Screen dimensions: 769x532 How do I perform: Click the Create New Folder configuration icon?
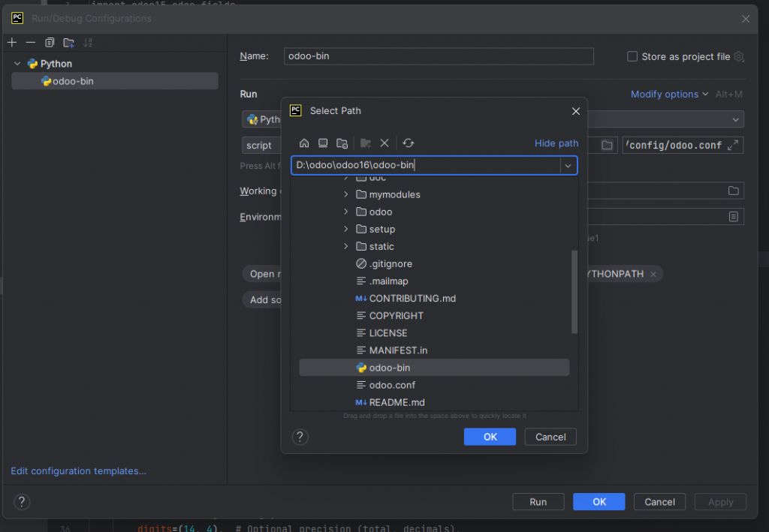coord(68,43)
